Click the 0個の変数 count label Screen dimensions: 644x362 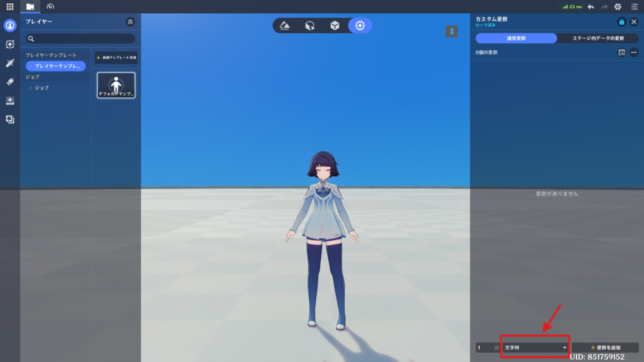point(486,53)
